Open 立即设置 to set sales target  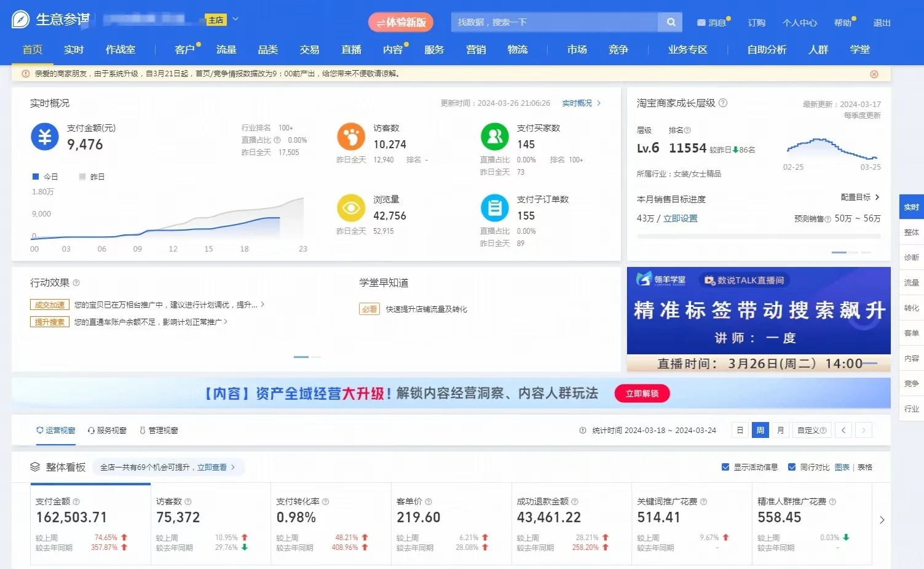point(681,218)
